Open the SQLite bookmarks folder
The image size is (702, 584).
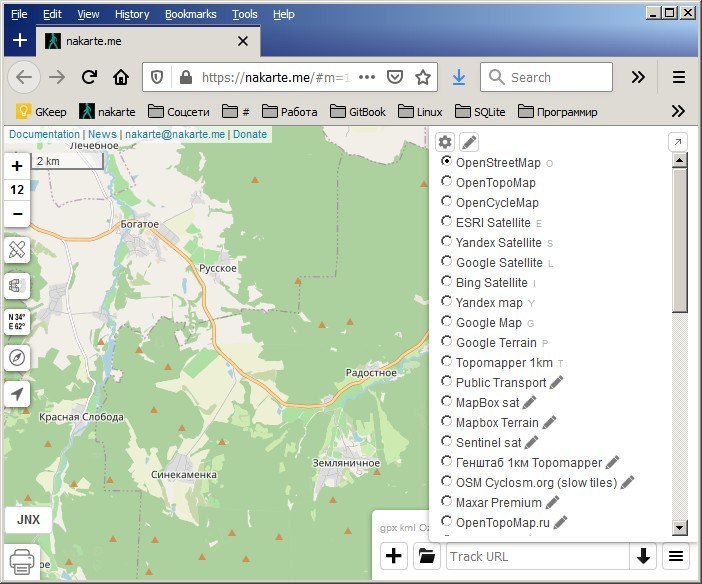[480, 112]
